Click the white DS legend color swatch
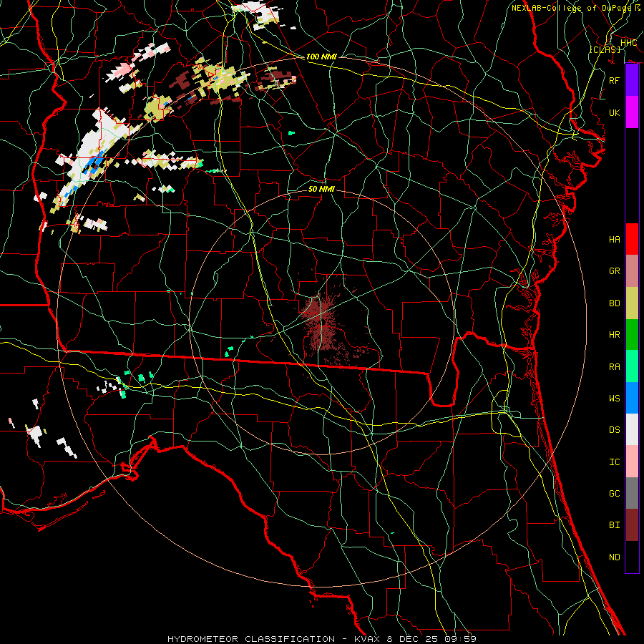This screenshot has width=644, height=644. [x=632, y=429]
